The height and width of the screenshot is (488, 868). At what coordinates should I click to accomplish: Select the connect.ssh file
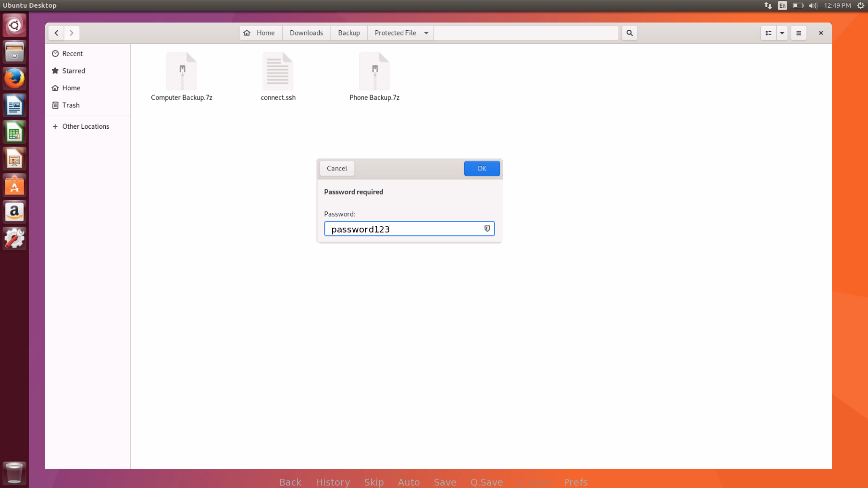(x=278, y=77)
